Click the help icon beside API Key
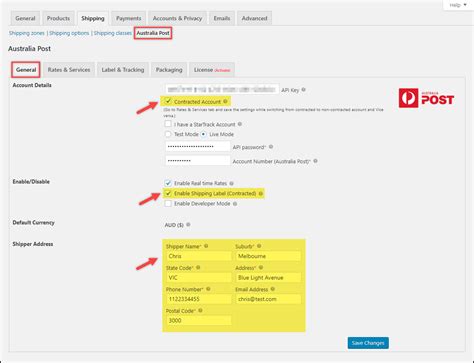474x363 pixels. click(303, 90)
